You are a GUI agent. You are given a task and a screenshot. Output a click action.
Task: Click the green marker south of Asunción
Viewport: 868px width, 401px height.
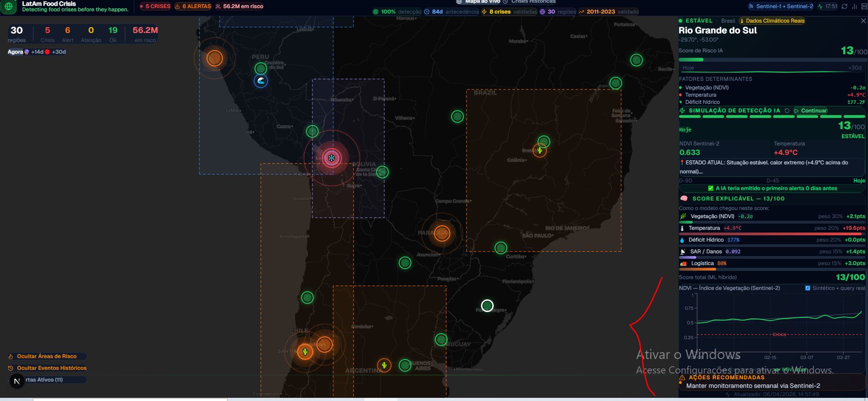point(405,262)
